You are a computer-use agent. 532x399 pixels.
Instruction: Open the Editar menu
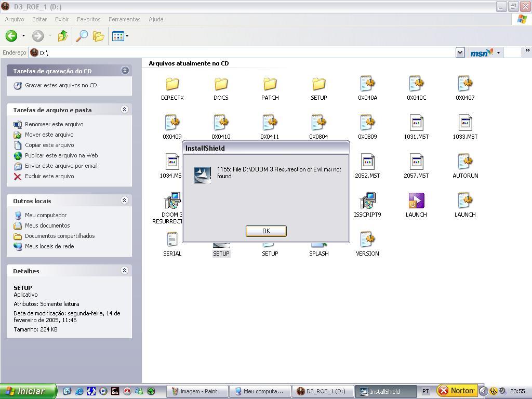[x=39, y=19]
